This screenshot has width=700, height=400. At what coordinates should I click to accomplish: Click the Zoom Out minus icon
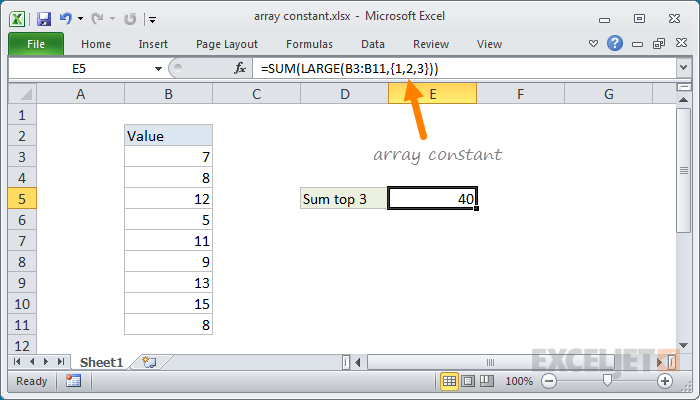point(549,381)
